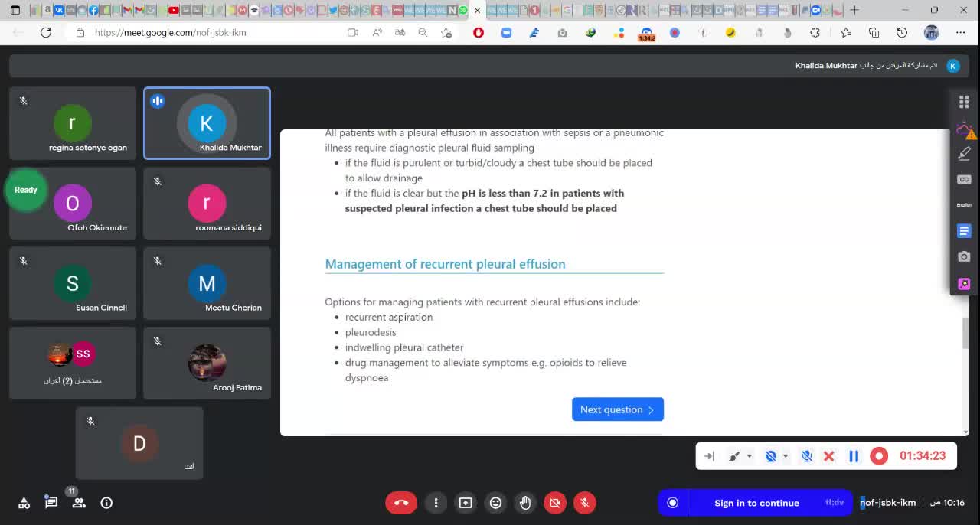Select Meetu Cherian's tile
Image resolution: width=980 pixels, height=525 pixels.
coord(207,283)
